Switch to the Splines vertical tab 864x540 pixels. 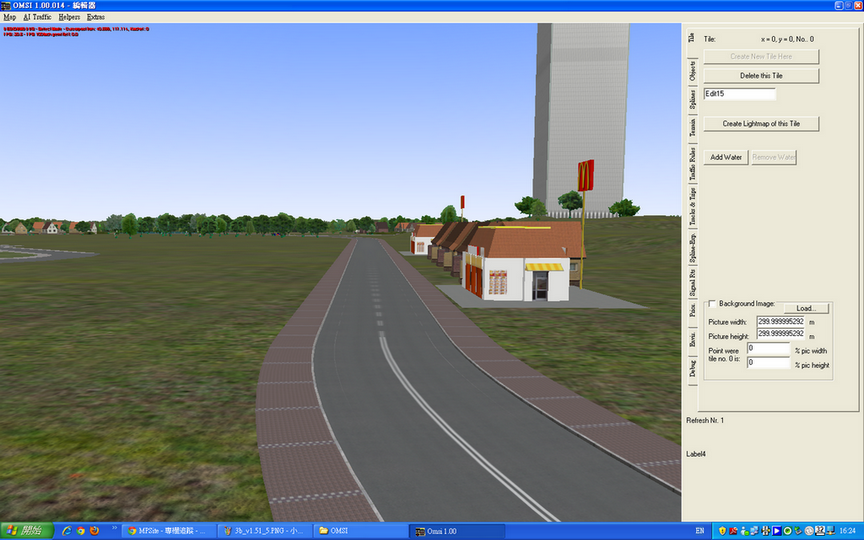point(692,99)
